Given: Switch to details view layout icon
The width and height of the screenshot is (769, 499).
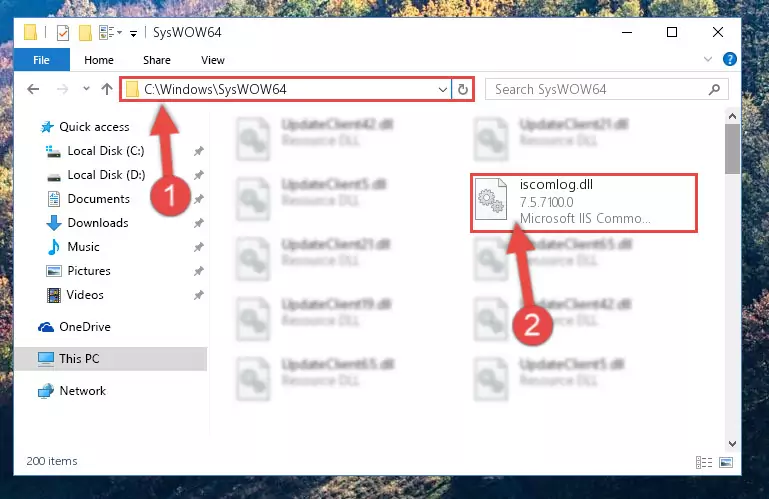Looking at the screenshot, I should point(704,462).
